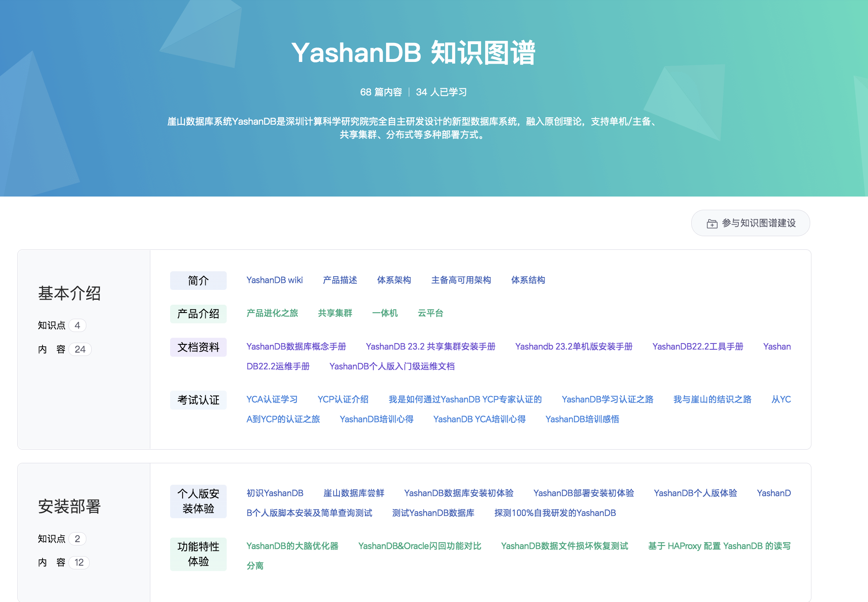Open YashanDB数据库概念手册 document link

(296, 346)
